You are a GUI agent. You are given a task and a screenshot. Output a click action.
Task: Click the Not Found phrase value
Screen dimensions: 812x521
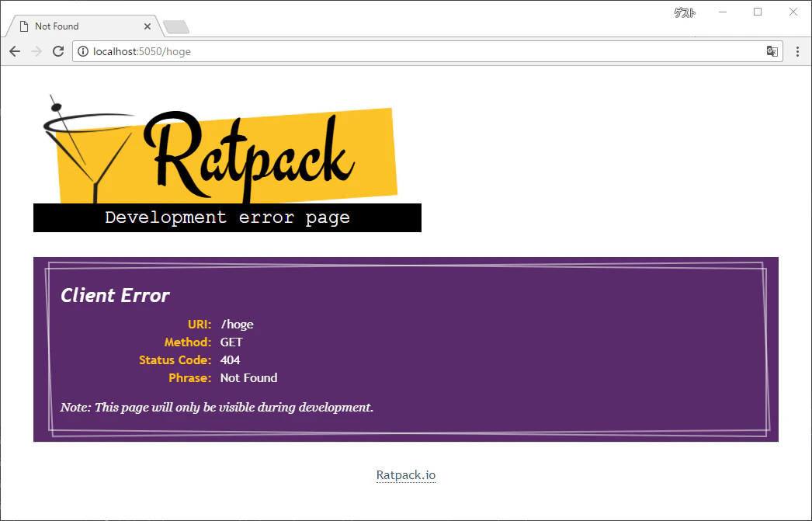pyautogui.click(x=249, y=378)
